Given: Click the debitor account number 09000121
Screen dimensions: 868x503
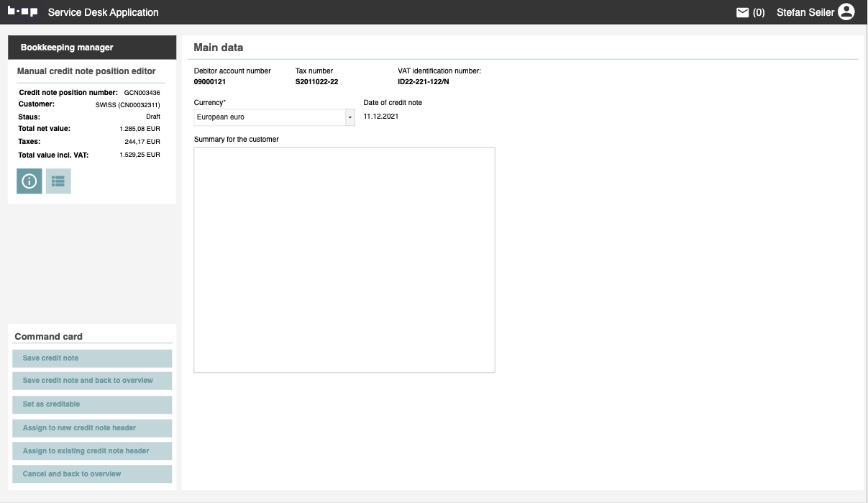Looking at the screenshot, I should click(x=210, y=82).
